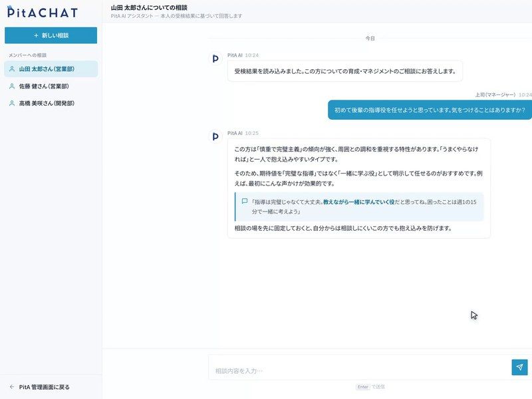532x399 pixels.
Task: Click header title 山田 太郎さんについての相談
Action: point(149,7)
